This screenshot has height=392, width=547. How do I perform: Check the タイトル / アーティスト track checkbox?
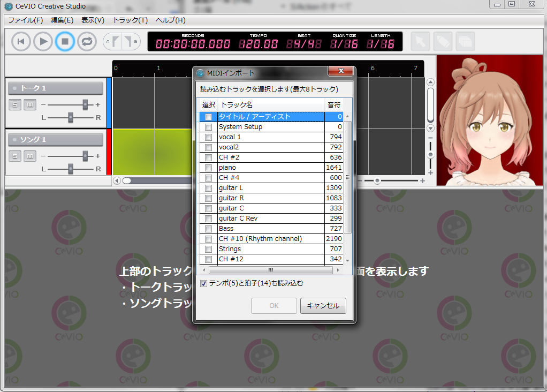[208, 117]
